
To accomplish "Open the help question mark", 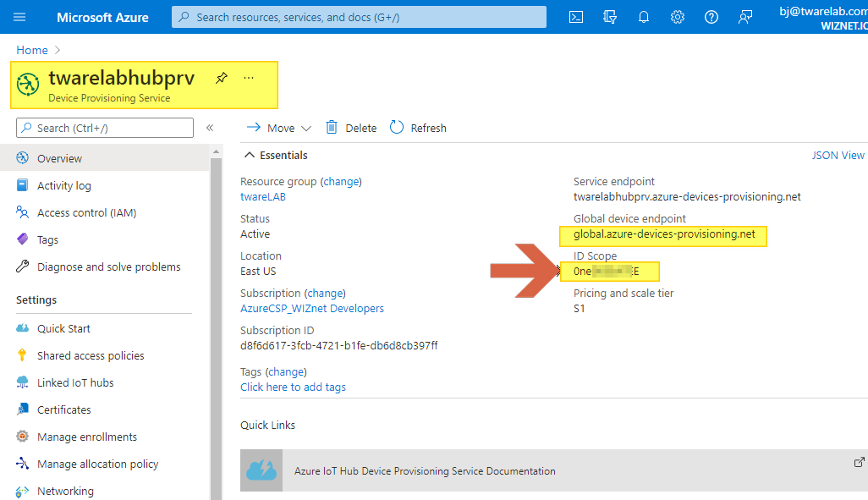I will 711,17.
